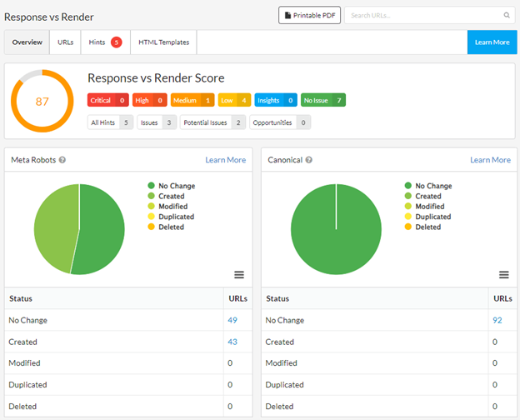Open Meta Robots No Change 49 URLs
Viewport: 520px width, 420px height.
(232, 320)
